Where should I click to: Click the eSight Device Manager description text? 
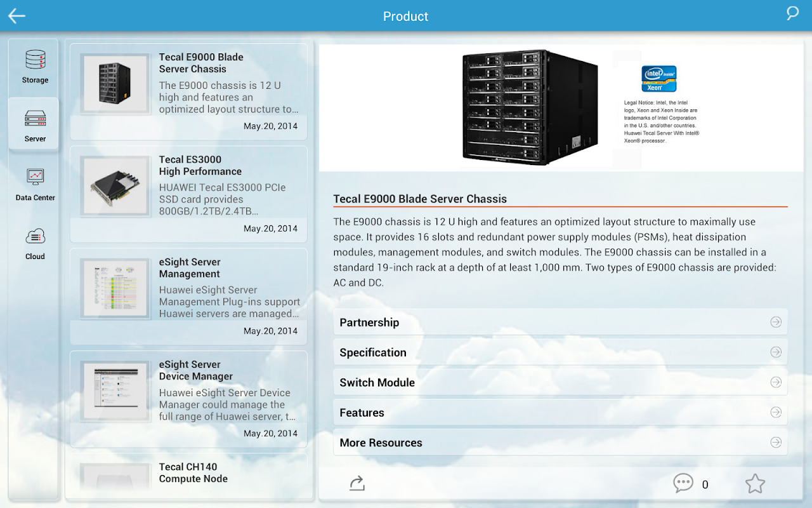pyautogui.click(x=227, y=404)
